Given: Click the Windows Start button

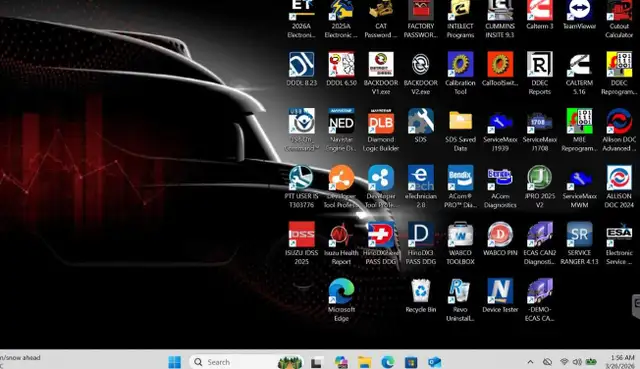Looking at the screenshot, I should (175, 362).
